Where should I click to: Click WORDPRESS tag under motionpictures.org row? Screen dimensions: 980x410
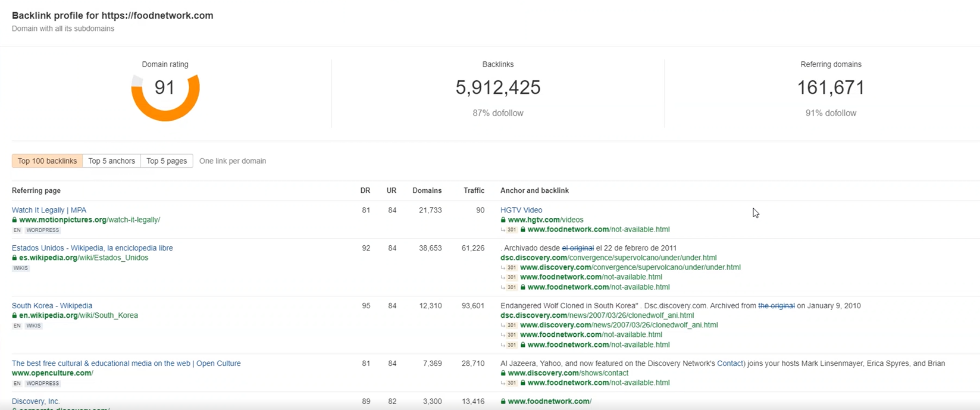[43, 230]
